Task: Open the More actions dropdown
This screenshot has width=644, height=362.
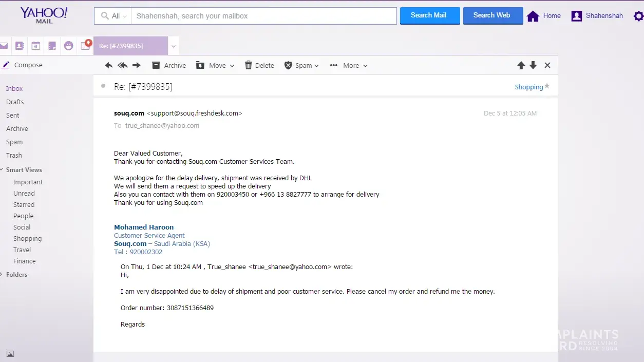Action: pyautogui.click(x=349, y=65)
